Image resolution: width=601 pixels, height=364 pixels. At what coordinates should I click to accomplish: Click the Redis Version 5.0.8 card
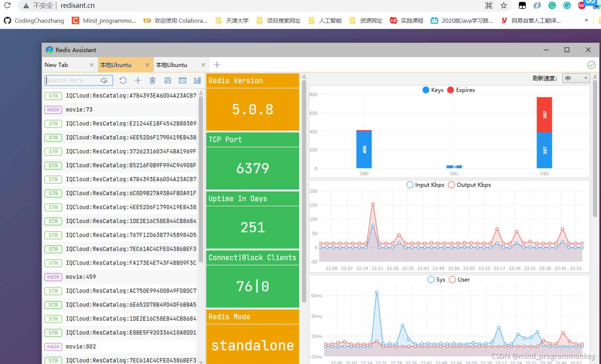[253, 102]
